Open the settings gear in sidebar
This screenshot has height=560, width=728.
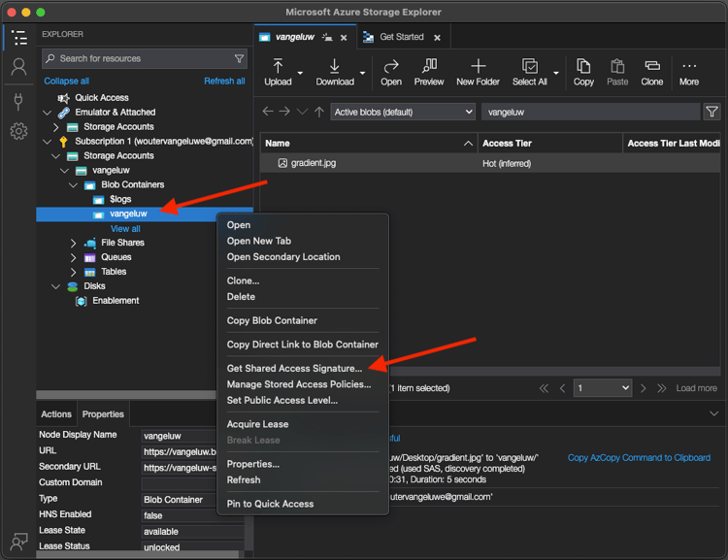click(17, 131)
